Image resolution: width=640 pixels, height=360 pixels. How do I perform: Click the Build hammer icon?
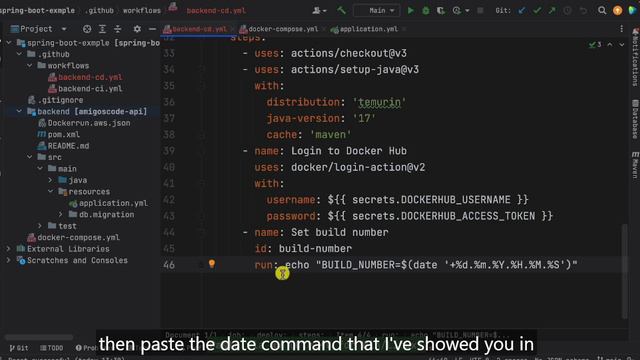(341, 10)
